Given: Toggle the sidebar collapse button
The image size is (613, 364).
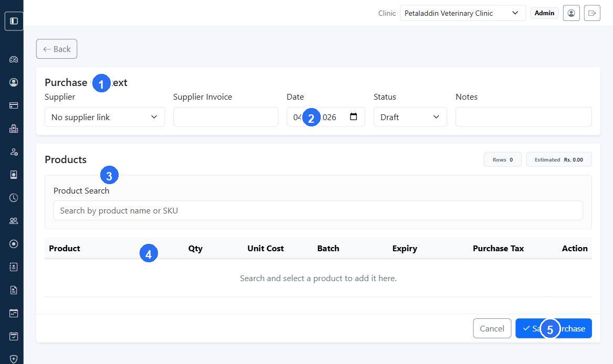Looking at the screenshot, I should [14, 21].
